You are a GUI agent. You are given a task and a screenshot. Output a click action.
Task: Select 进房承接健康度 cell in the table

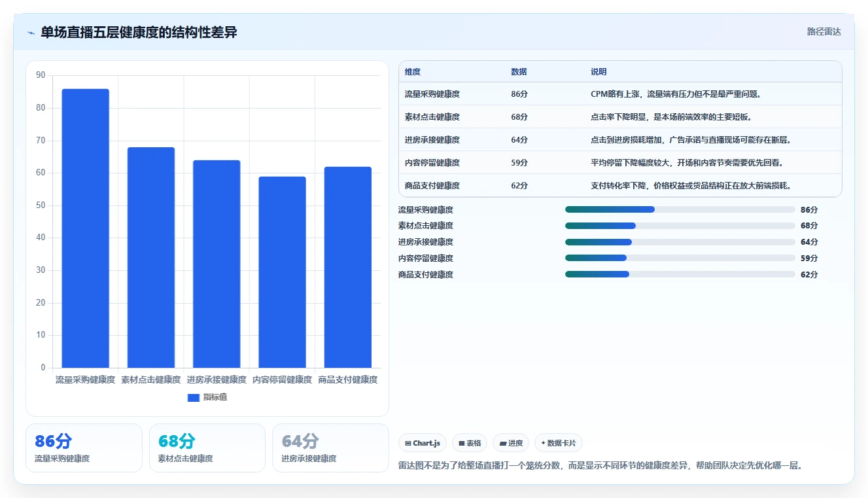click(x=432, y=140)
